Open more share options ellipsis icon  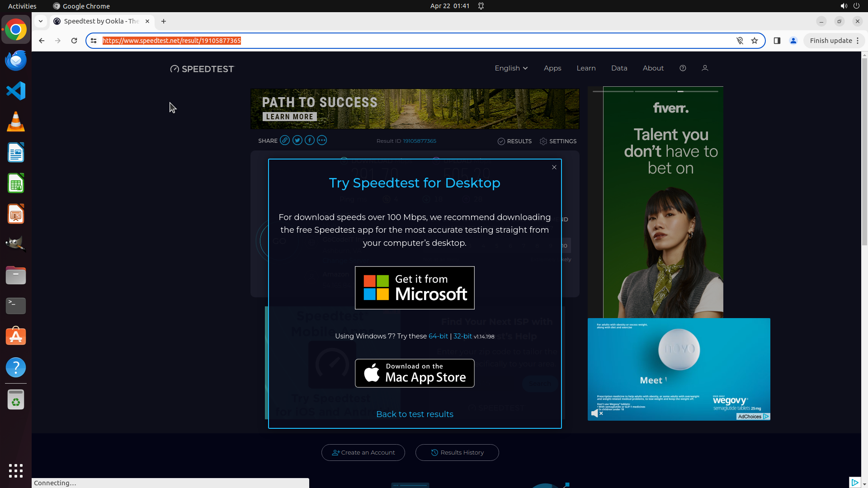coord(322,141)
